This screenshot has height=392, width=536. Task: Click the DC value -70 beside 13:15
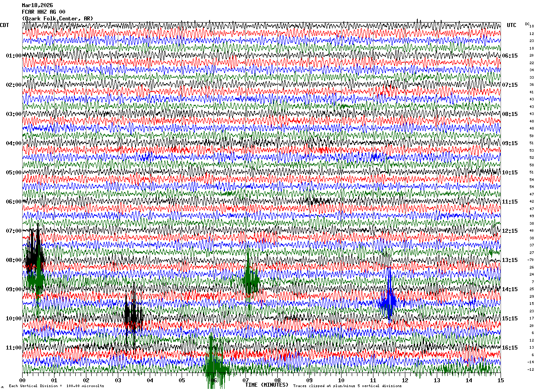(531, 260)
